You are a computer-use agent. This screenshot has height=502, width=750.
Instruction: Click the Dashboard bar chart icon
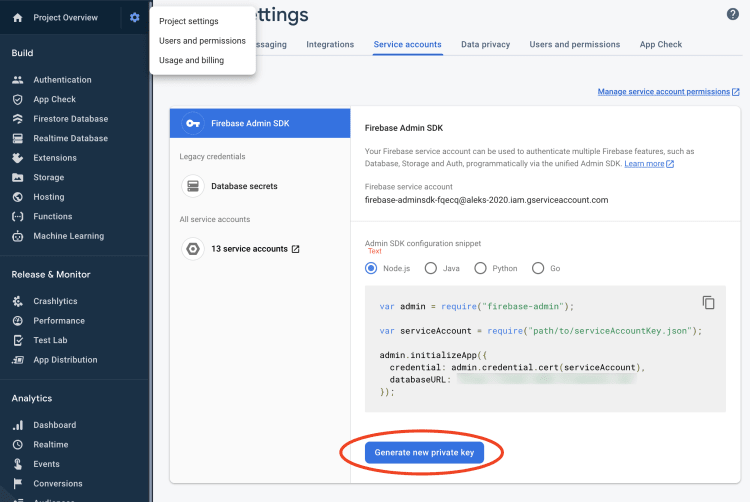pyautogui.click(x=18, y=425)
